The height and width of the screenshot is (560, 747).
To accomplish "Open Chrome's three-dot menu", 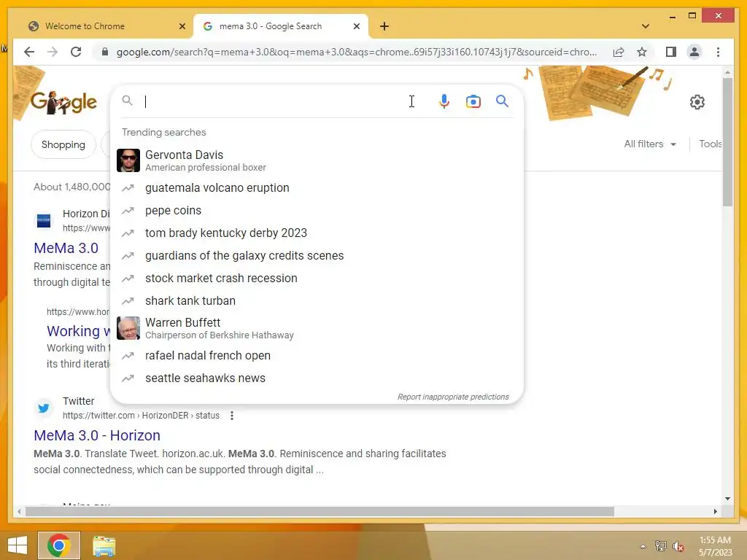I will pos(718,52).
